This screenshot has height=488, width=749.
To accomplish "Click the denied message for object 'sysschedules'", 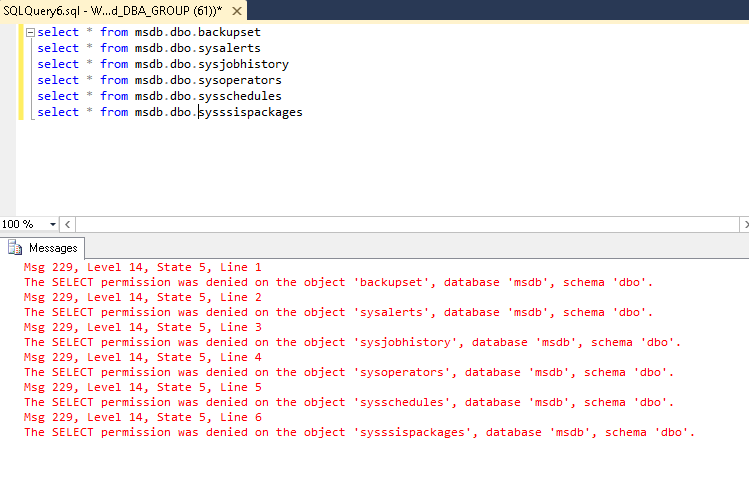I will click(x=349, y=403).
